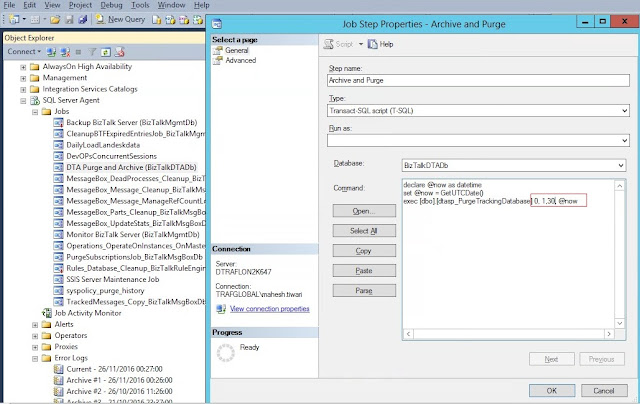Open the View menu
640x404 pixels.
click(52, 5)
